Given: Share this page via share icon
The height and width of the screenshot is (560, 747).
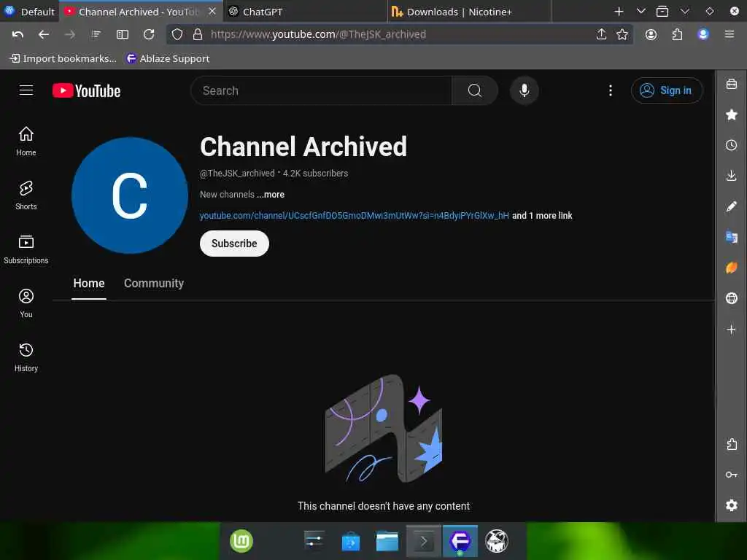Looking at the screenshot, I should coord(601,34).
